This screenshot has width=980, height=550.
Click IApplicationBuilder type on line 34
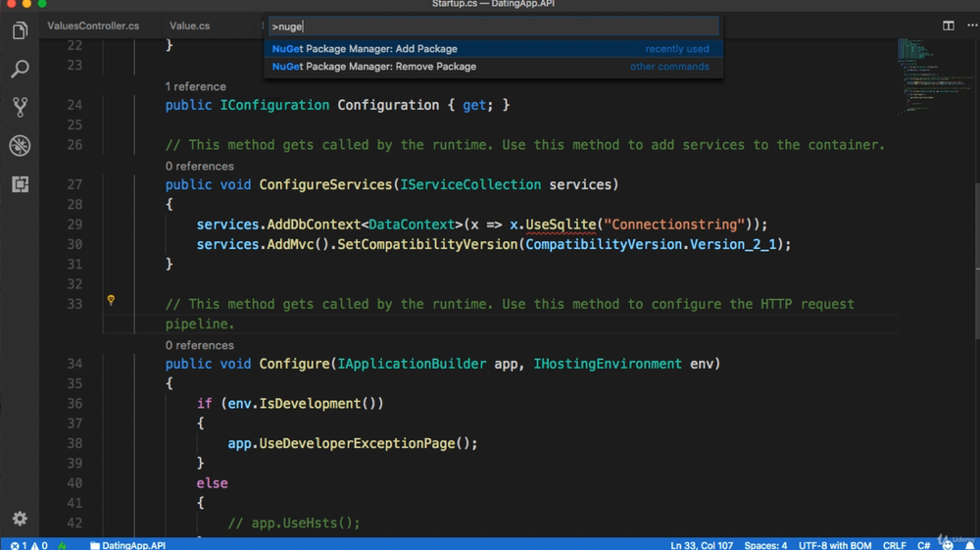pyautogui.click(x=412, y=364)
